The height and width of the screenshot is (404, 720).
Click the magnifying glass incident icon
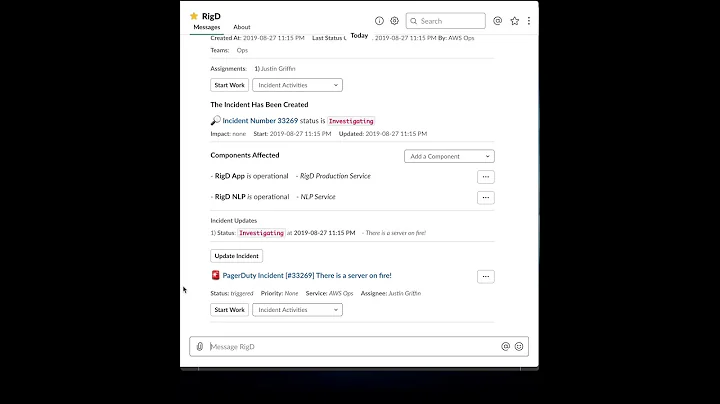click(215, 121)
